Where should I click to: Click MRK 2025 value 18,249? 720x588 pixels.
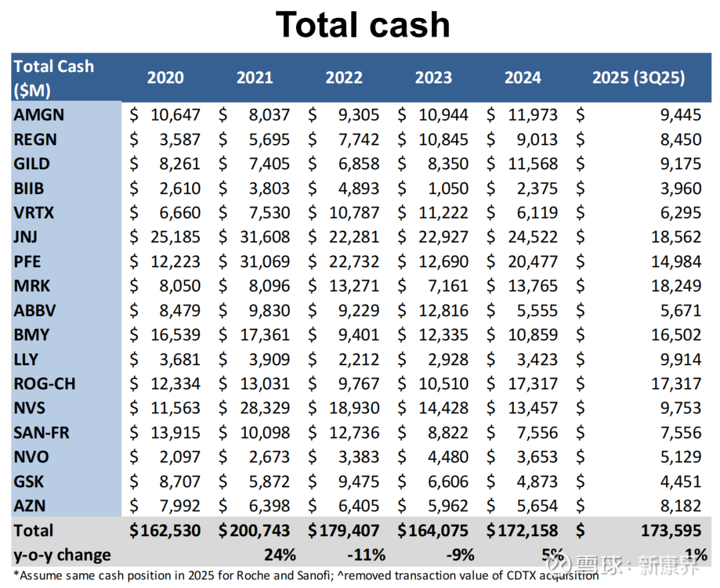point(677,286)
